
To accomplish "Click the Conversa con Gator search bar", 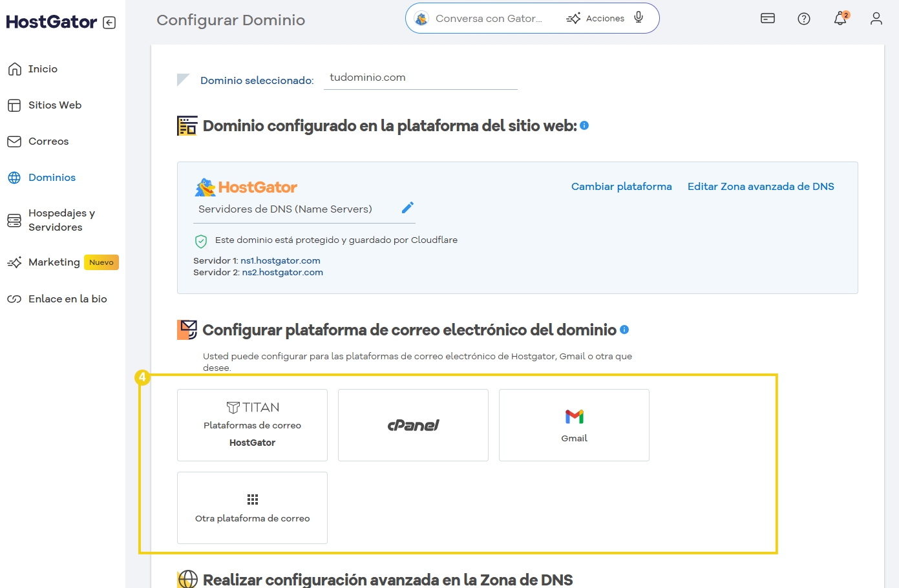I will tap(491, 18).
